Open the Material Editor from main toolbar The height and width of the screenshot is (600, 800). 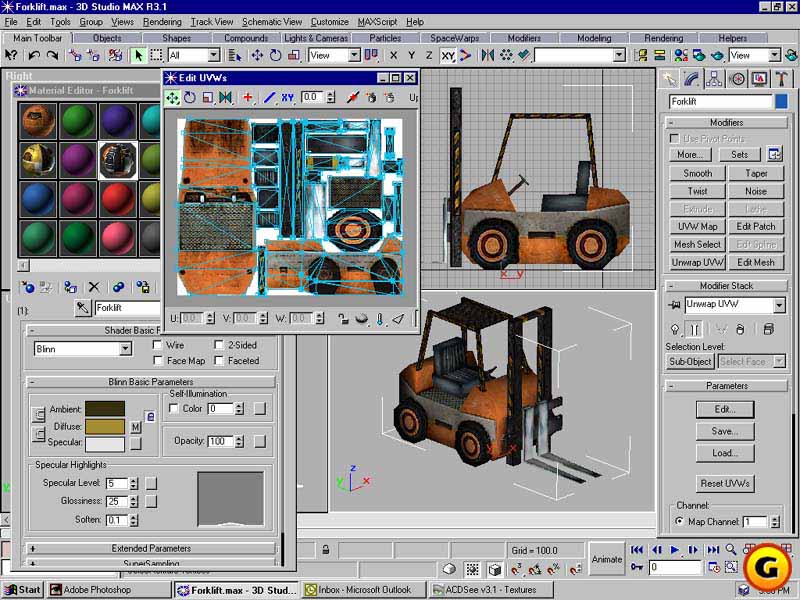[x=681, y=55]
